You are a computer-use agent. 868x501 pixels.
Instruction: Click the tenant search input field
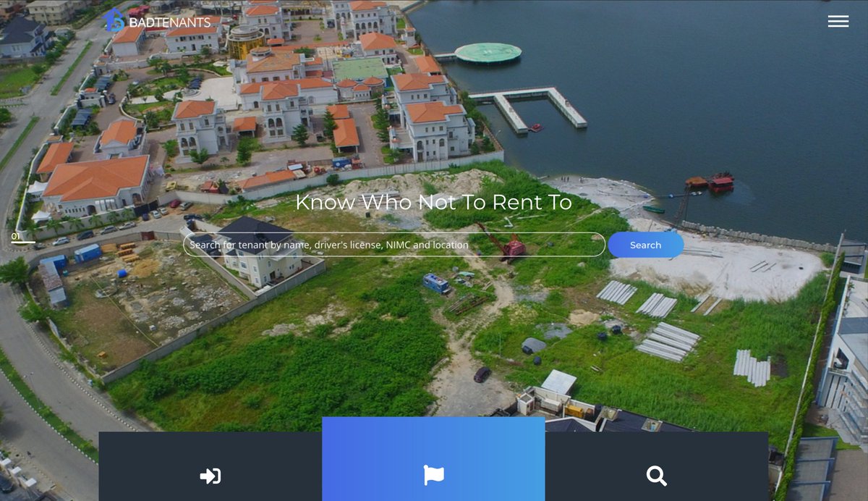[393, 245]
